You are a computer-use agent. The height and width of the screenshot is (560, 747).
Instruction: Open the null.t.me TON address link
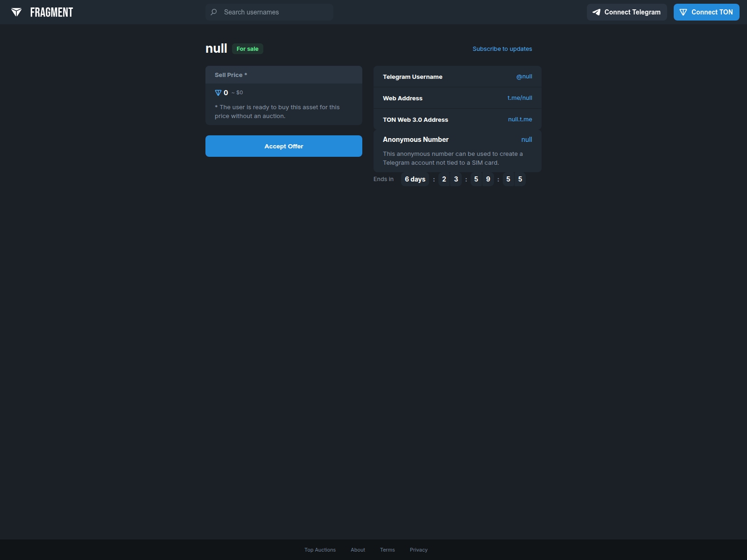pos(520,119)
